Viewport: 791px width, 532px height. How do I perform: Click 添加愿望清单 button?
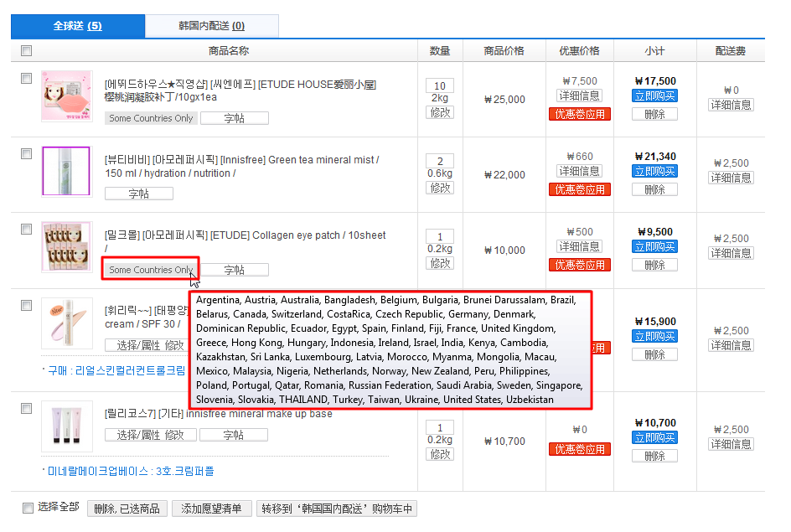tap(211, 509)
